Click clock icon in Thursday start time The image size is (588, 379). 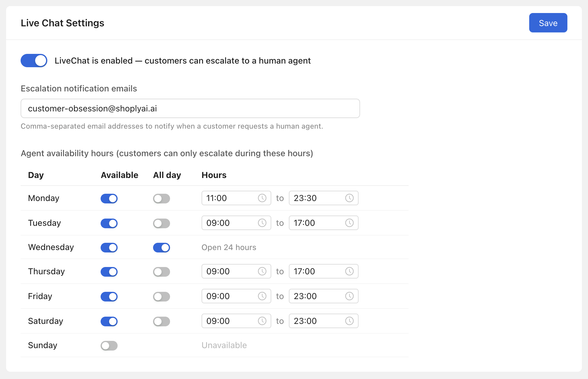[262, 271]
